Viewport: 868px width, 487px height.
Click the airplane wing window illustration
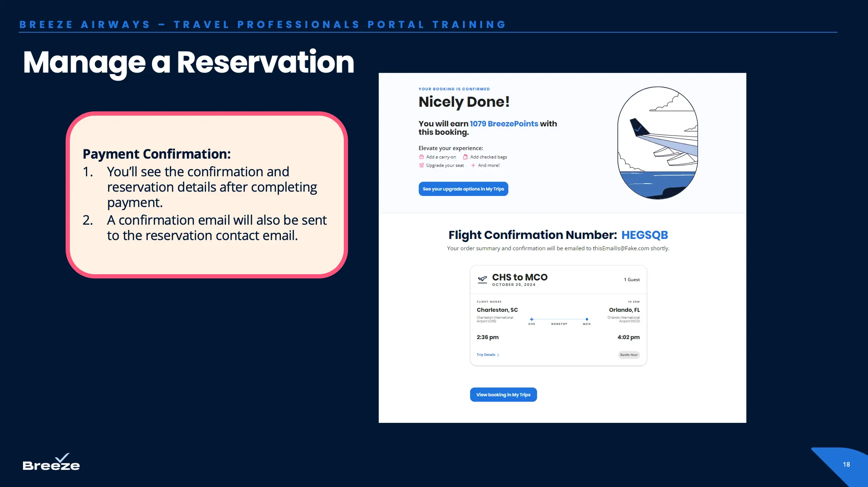657,143
